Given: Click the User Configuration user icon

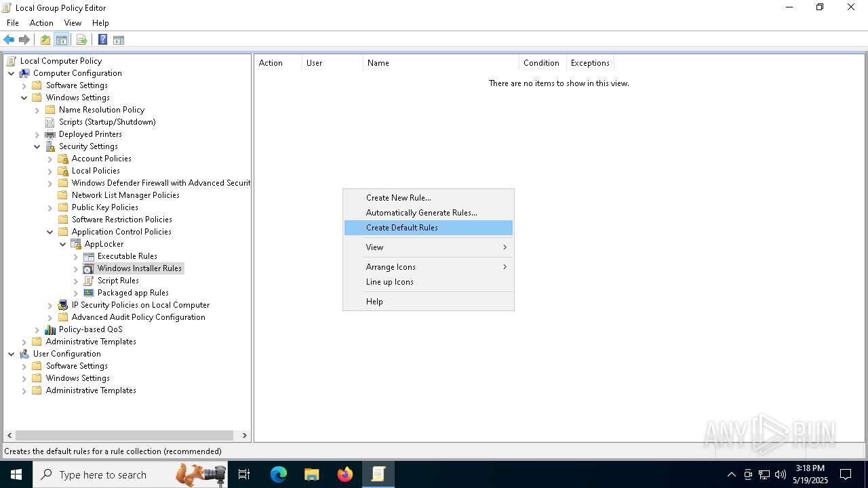Looking at the screenshot, I should click(24, 354).
